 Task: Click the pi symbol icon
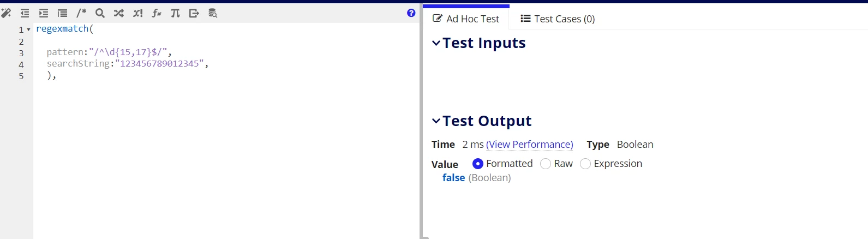pos(175,13)
